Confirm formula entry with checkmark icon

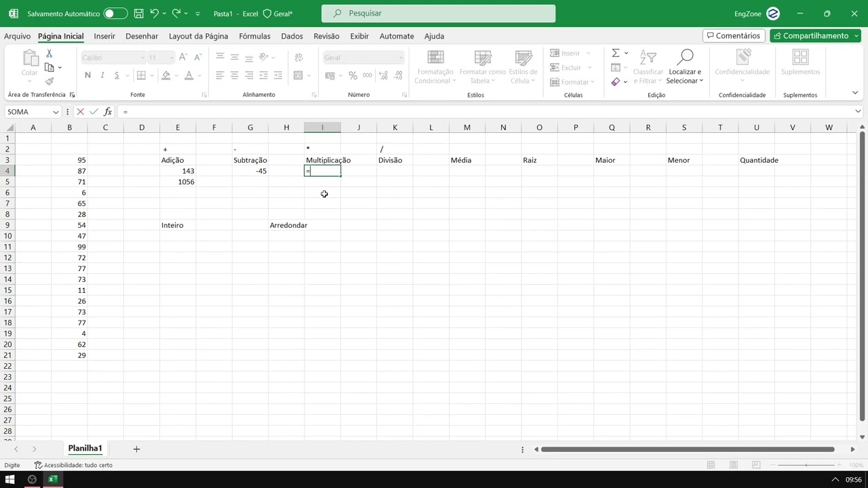coord(94,112)
